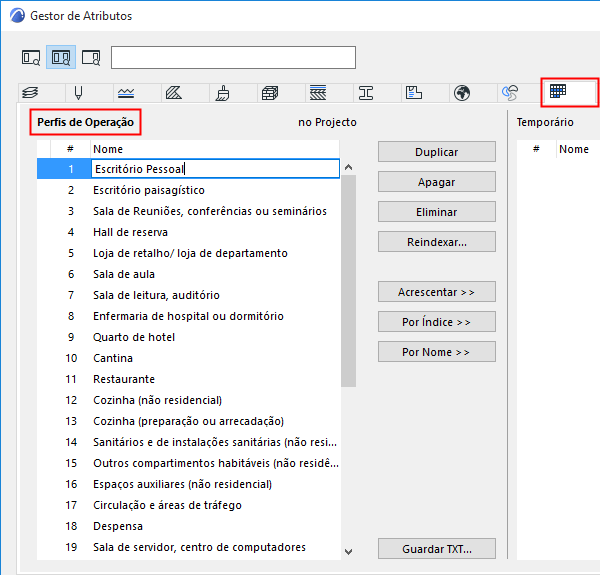Sort project list by # header
This screenshot has width=600, height=575.
(x=70, y=149)
